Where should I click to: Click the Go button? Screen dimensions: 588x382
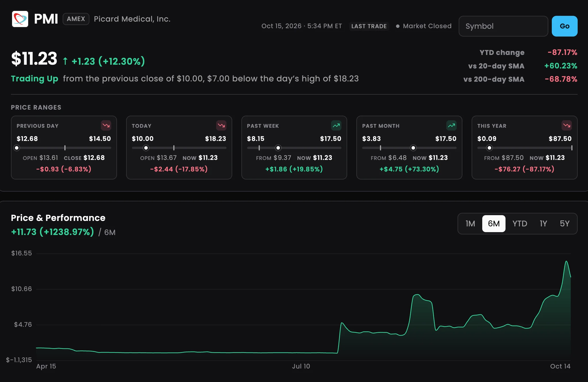coord(564,26)
